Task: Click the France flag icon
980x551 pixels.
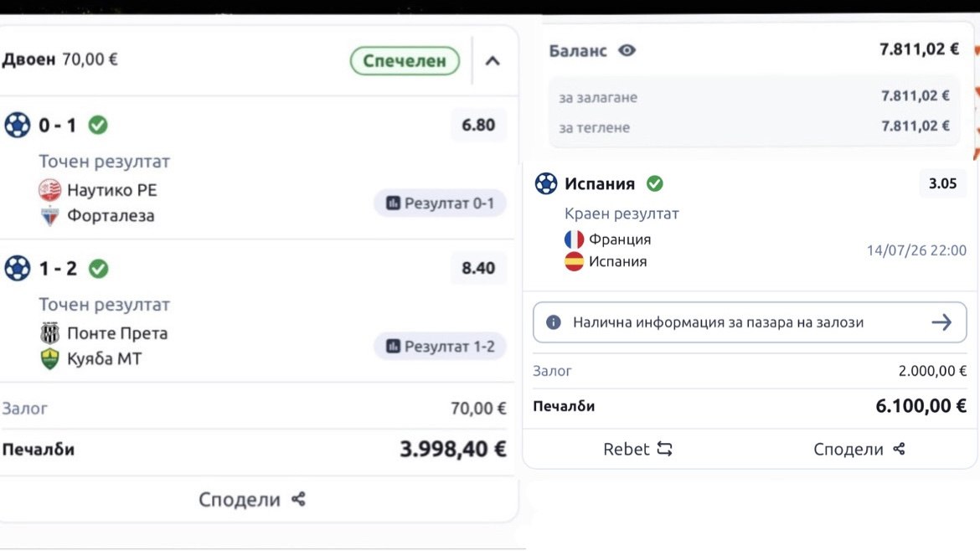Action: coord(574,239)
